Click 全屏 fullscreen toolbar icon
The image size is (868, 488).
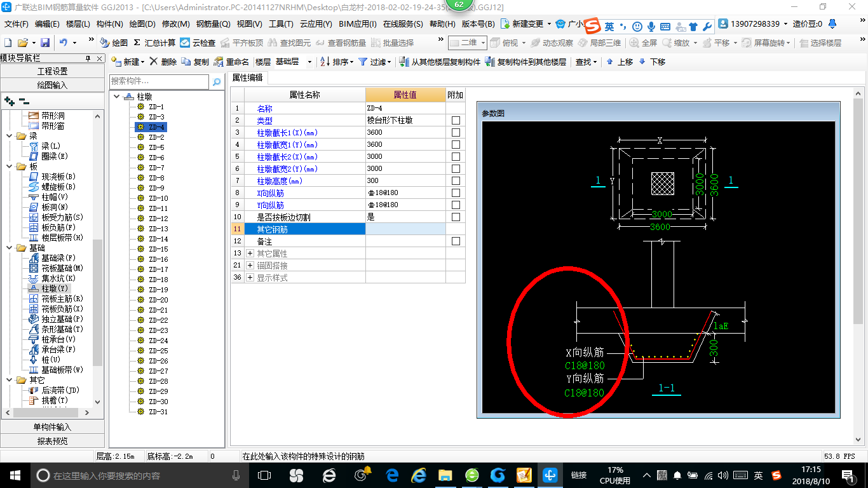pyautogui.click(x=644, y=43)
